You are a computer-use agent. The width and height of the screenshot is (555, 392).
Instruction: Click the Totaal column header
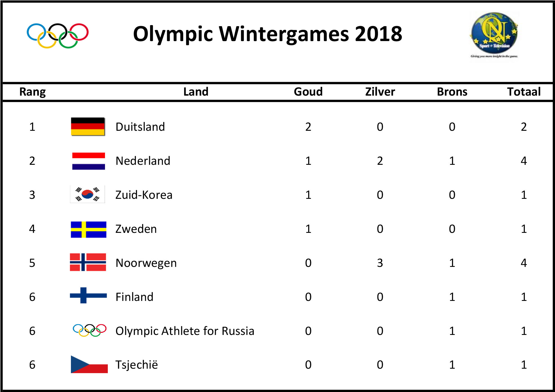point(524,92)
